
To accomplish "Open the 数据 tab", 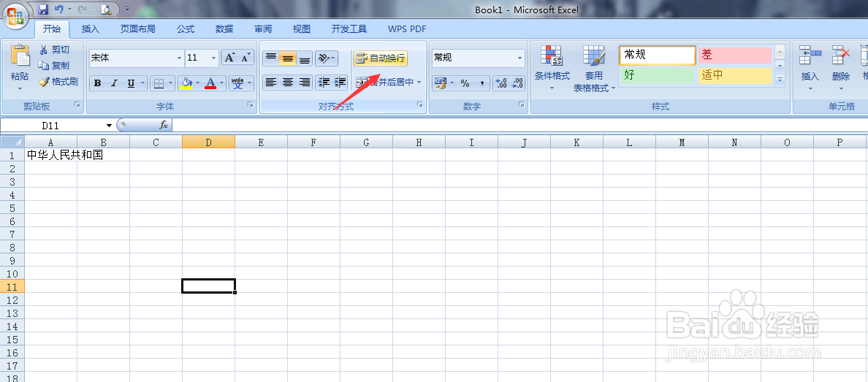I will 224,29.
